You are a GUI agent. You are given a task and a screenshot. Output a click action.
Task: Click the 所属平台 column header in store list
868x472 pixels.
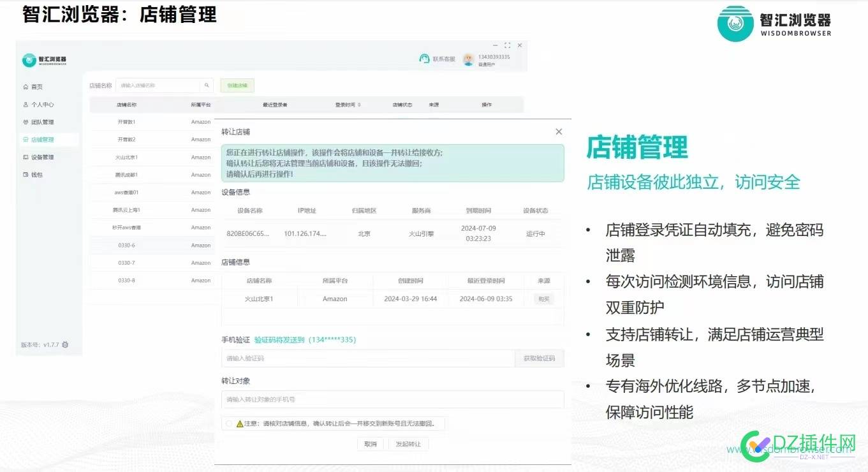click(x=200, y=105)
